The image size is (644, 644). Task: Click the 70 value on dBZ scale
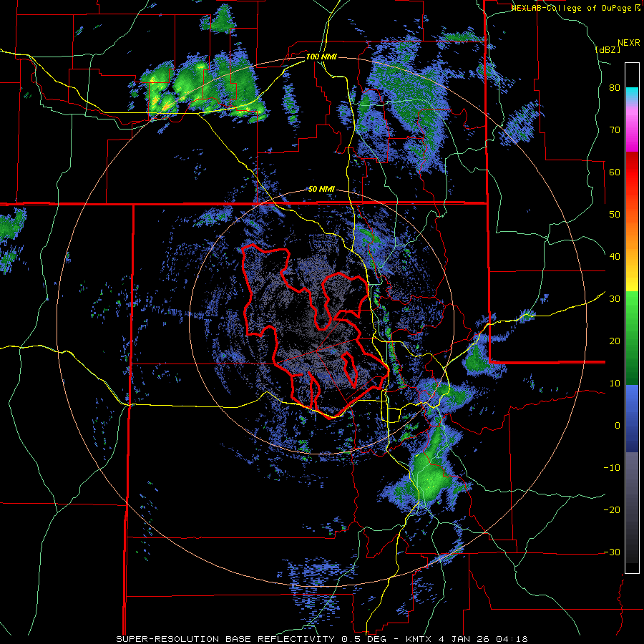tap(615, 130)
